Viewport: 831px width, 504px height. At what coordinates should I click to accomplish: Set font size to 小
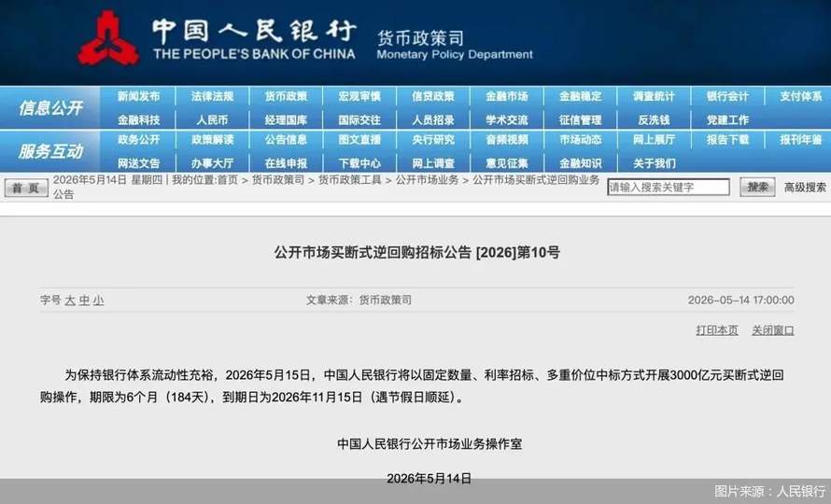click(x=99, y=301)
